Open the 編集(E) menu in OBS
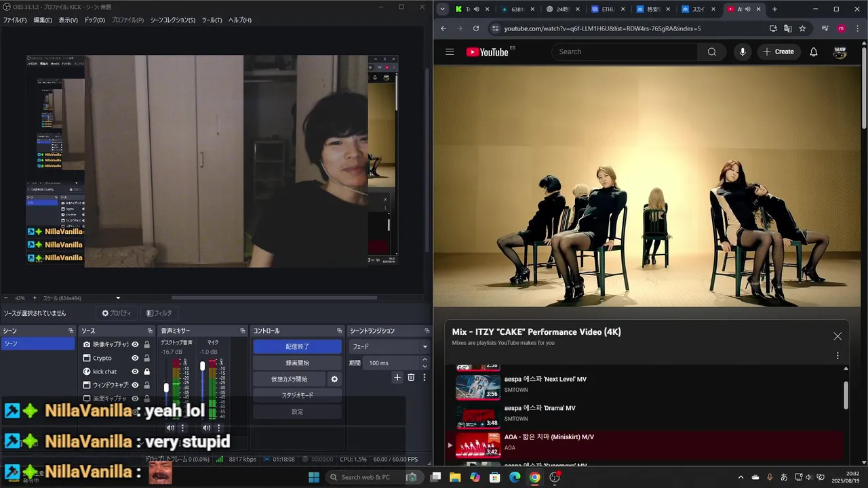 click(x=43, y=20)
